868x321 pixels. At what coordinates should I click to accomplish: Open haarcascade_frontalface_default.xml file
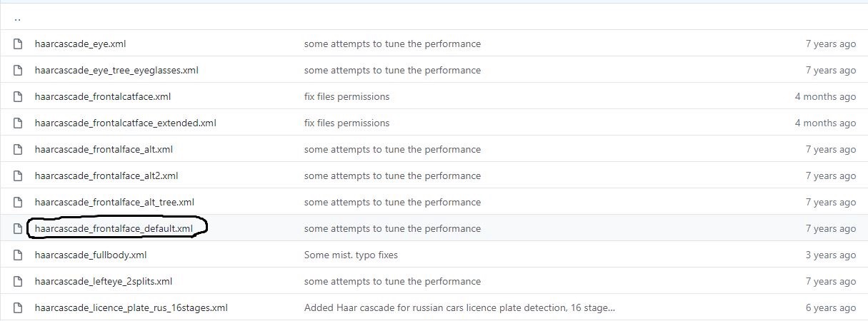point(114,228)
